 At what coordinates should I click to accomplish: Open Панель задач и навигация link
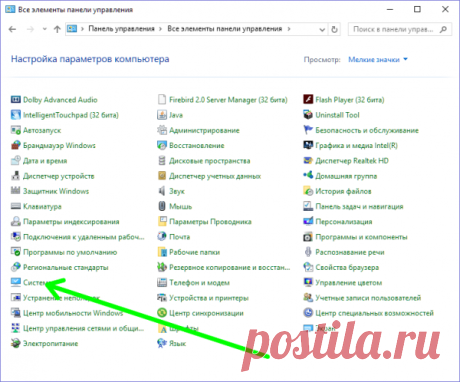[359, 207]
